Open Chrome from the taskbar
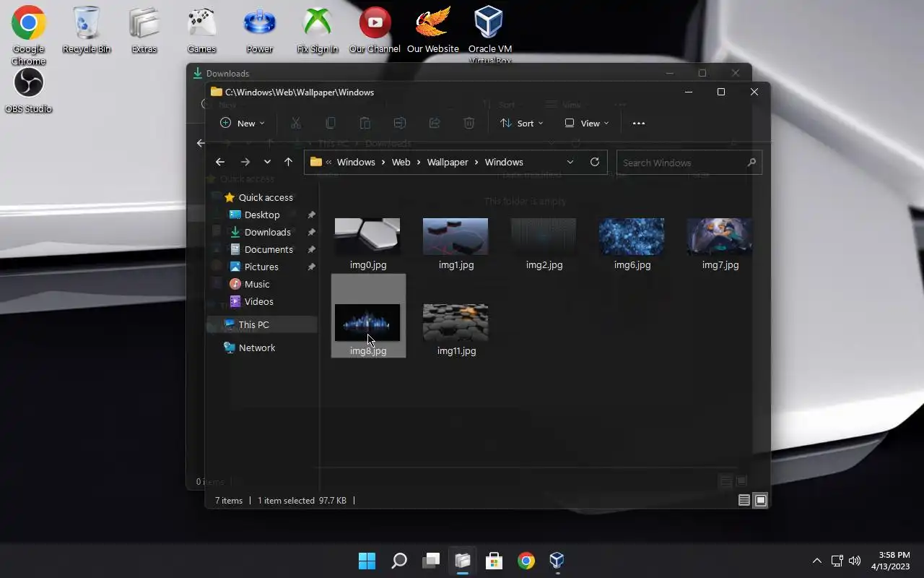The height and width of the screenshot is (578, 924). coord(526,561)
